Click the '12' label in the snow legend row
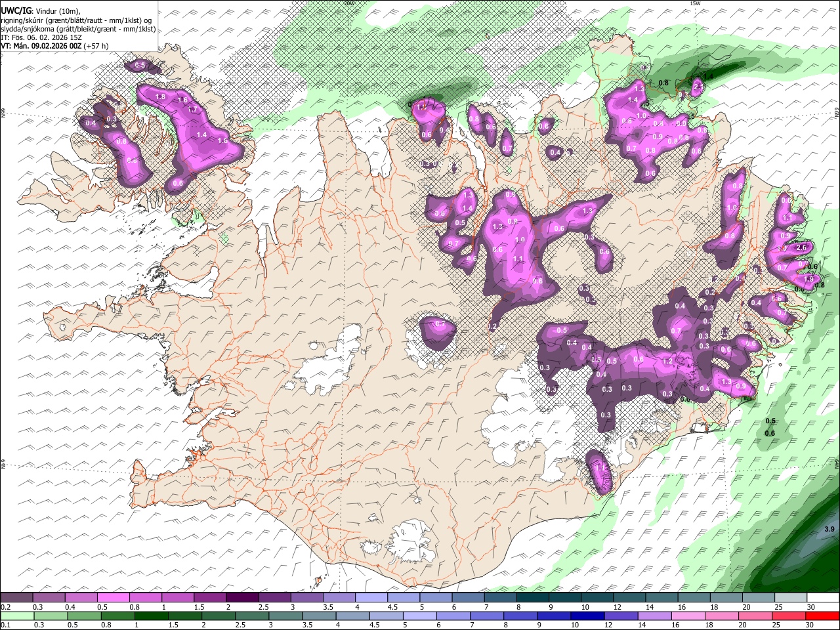840x630 pixels. tap(617, 607)
